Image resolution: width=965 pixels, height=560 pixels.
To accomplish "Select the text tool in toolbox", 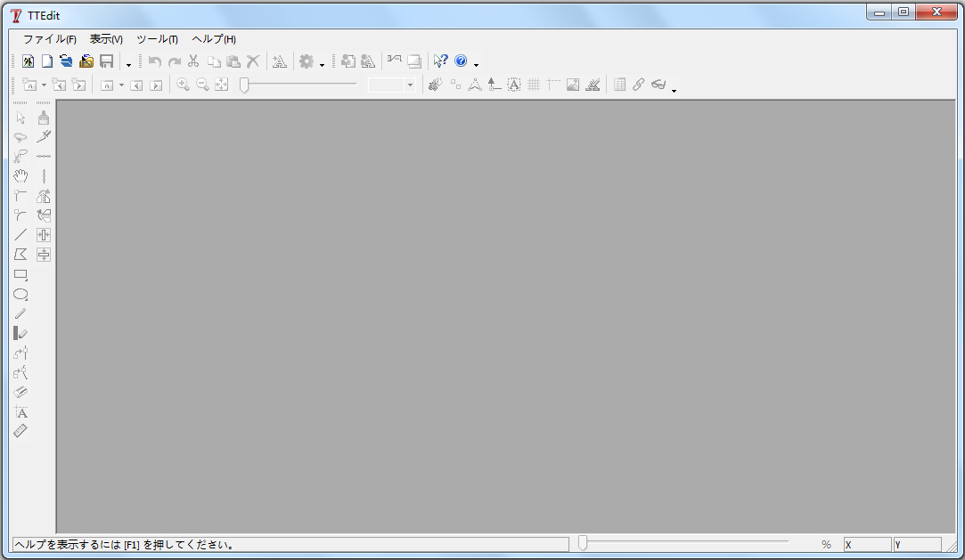I will pos(21,412).
